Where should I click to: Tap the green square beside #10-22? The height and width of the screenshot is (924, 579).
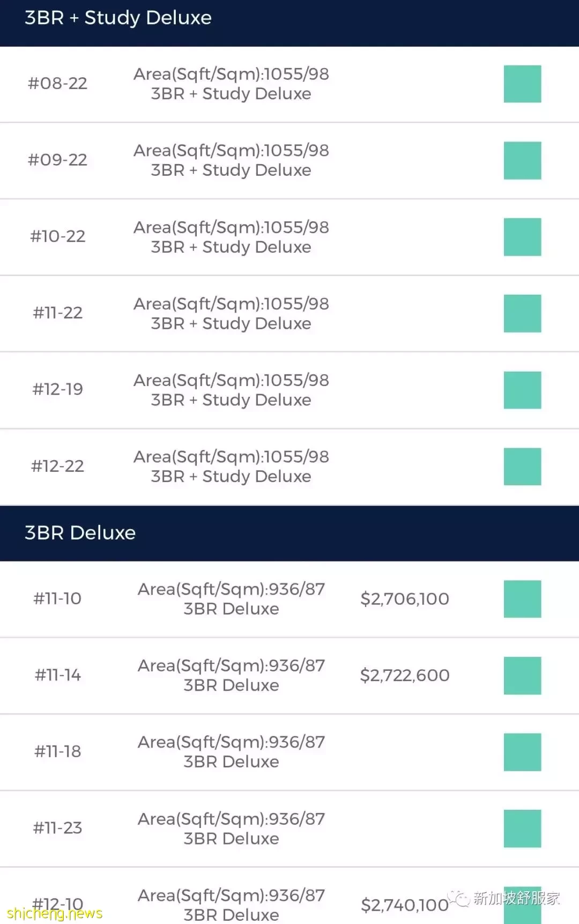tap(522, 237)
